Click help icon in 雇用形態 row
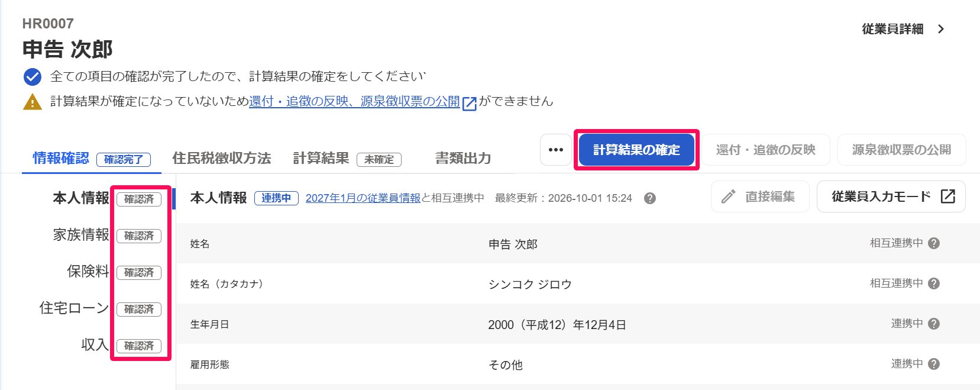This screenshot has height=390, width=980. point(934,364)
